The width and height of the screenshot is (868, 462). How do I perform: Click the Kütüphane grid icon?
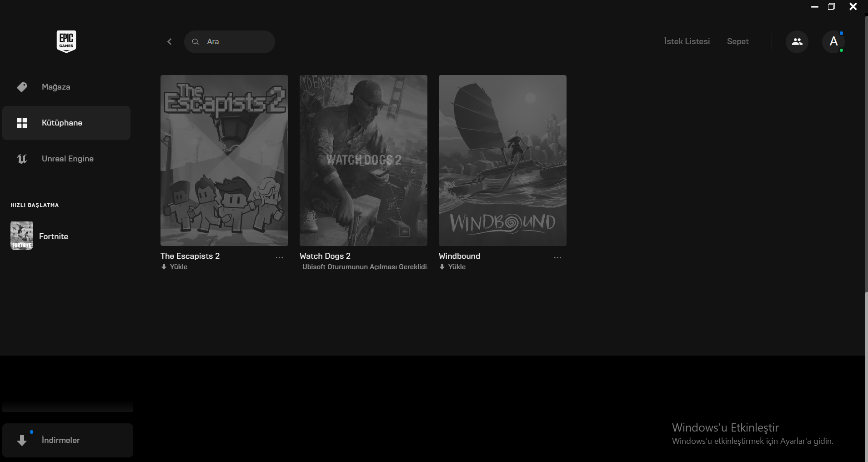click(x=22, y=123)
